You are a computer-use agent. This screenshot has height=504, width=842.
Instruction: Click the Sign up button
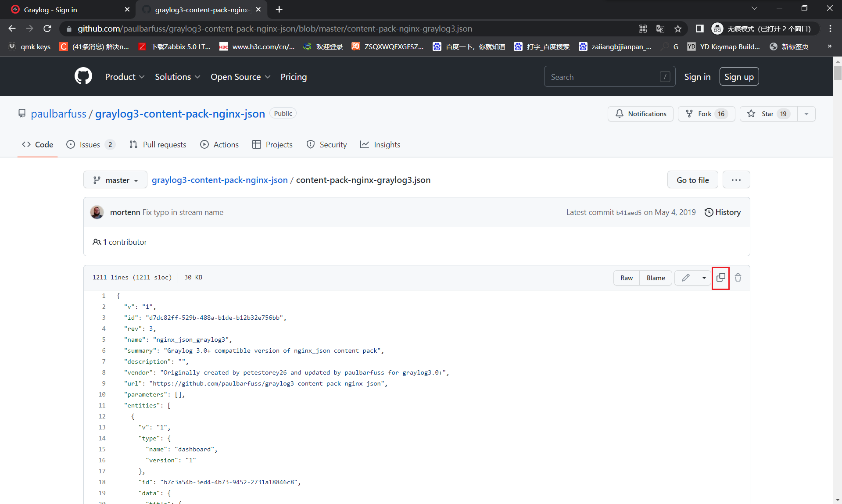739,77
